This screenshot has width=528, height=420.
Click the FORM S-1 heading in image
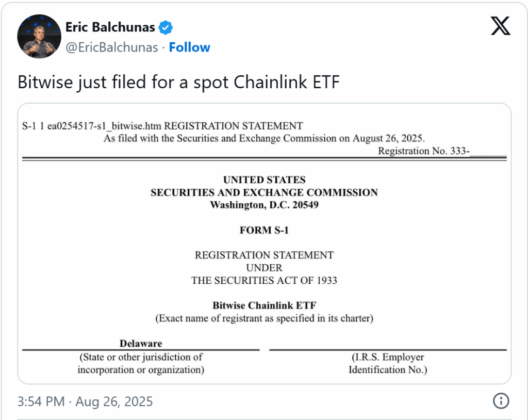click(265, 230)
